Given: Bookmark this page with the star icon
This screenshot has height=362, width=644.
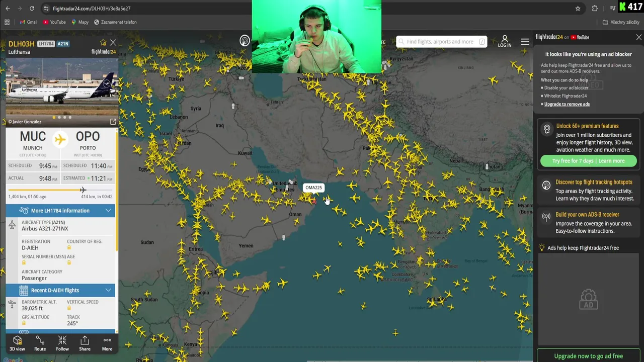Looking at the screenshot, I should pyautogui.click(x=578, y=9).
